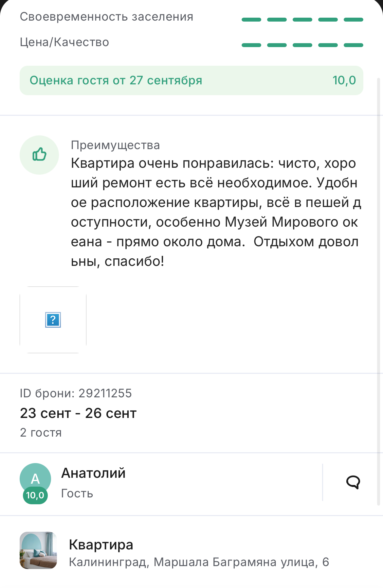The image size is (383, 588).
Task: Tap the Оценка гостя от 27 сентября banner
Action: 116,80
